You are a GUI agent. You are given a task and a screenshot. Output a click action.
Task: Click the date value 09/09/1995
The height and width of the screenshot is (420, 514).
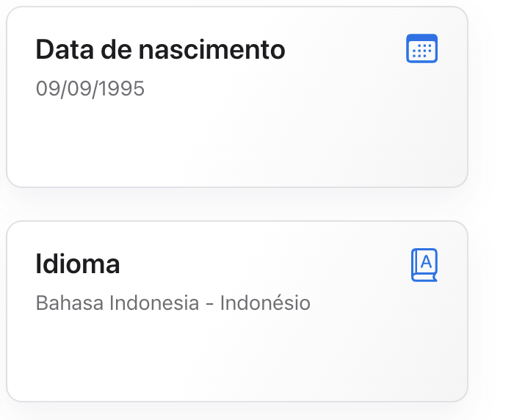point(90,89)
